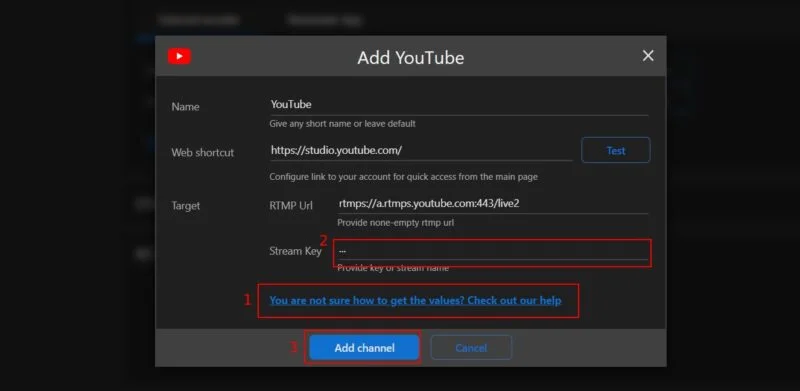Click the 'Provide none-empty rtmp url' hint
Screen dimensions: 800x391
(x=395, y=223)
